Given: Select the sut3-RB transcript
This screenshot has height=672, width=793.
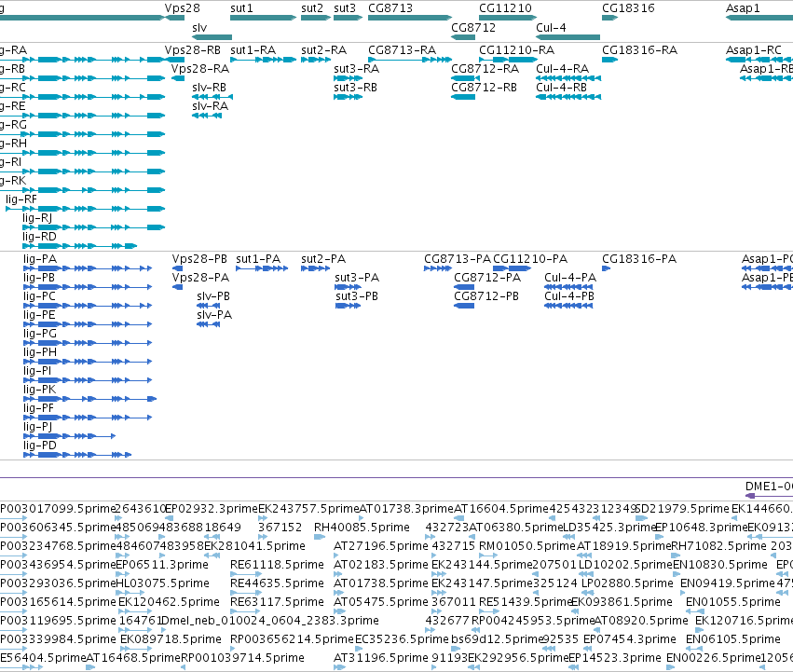Looking at the screenshot, I should [x=349, y=97].
